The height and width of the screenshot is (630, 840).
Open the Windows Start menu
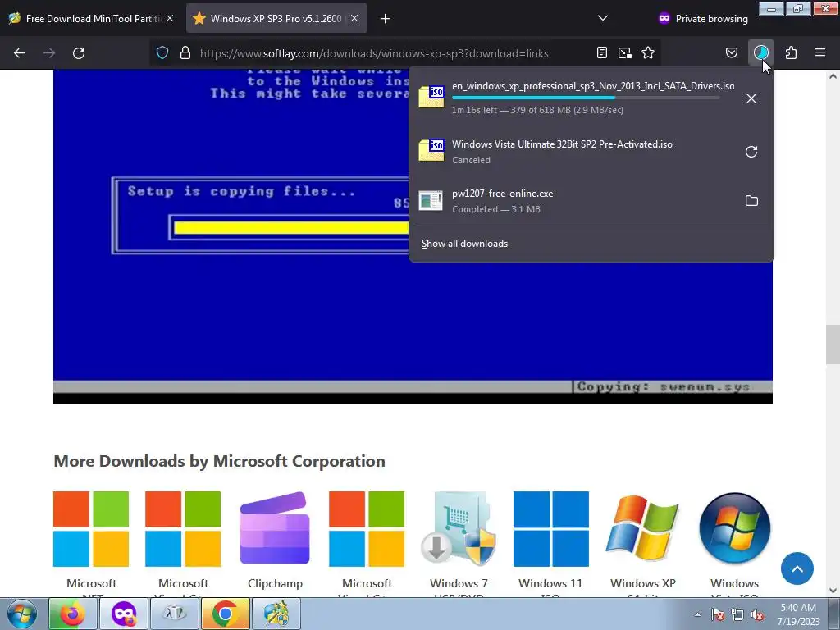pos(22,614)
